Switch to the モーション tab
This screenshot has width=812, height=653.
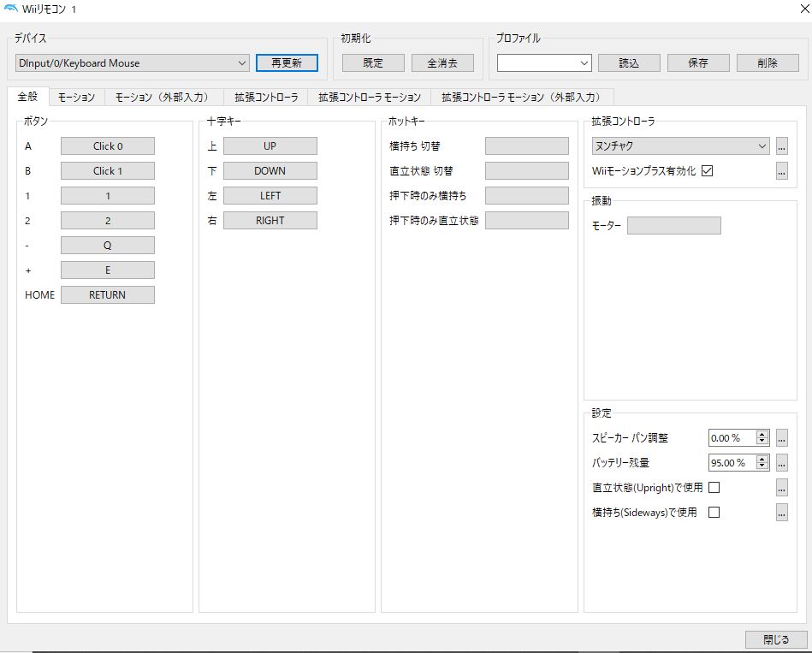(76, 98)
